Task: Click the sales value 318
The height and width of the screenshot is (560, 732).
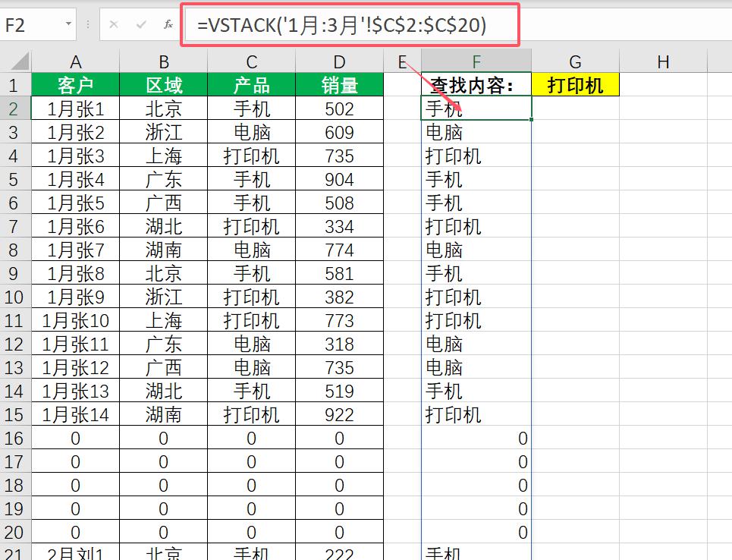Action: click(x=339, y=344)
